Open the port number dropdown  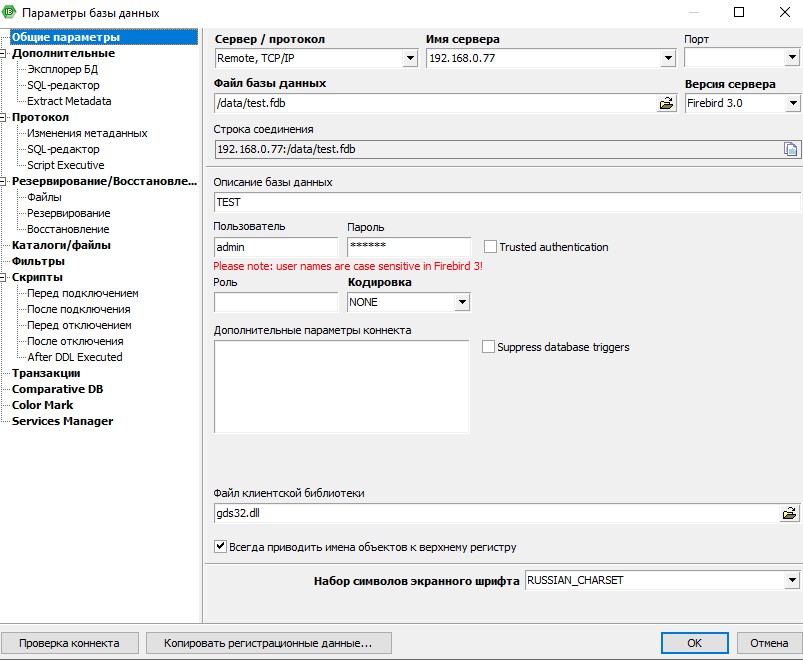[x=792, y=59]
